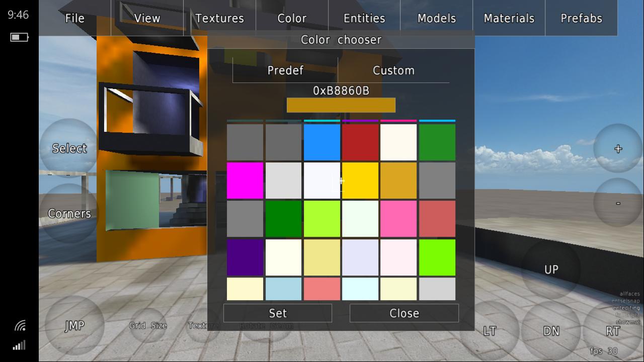Screen dimensions: 644x362
Task: Pick the goldenrod ochre swatch
Action: pos(398,180)
